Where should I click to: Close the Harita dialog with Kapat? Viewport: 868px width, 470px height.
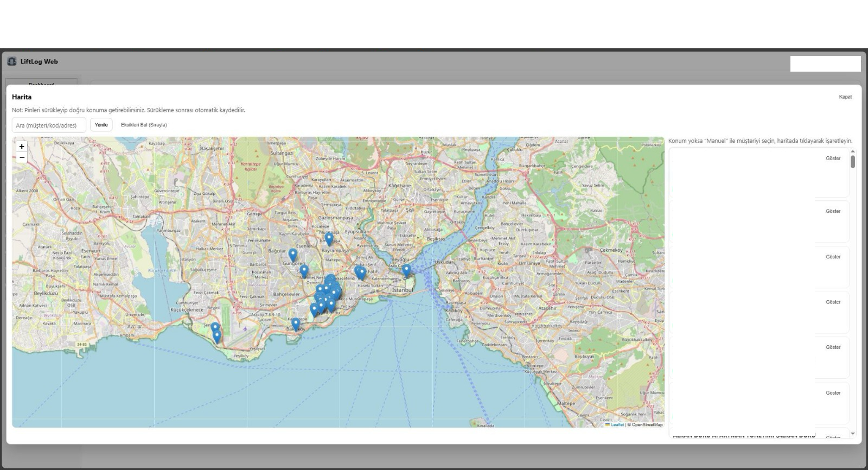point(845,97)
